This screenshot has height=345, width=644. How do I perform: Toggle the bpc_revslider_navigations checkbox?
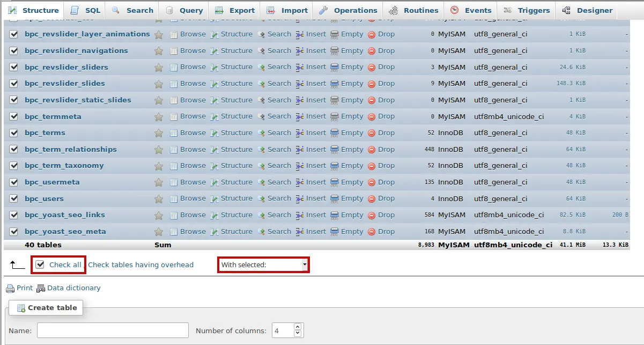14,51
